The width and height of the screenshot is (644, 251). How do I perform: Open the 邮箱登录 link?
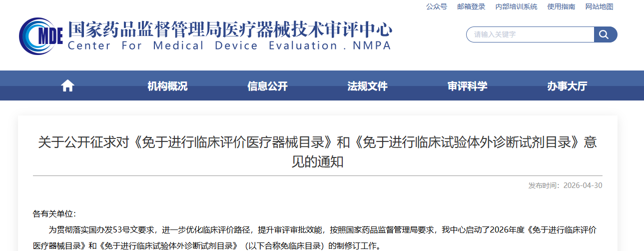click(471, 6)
